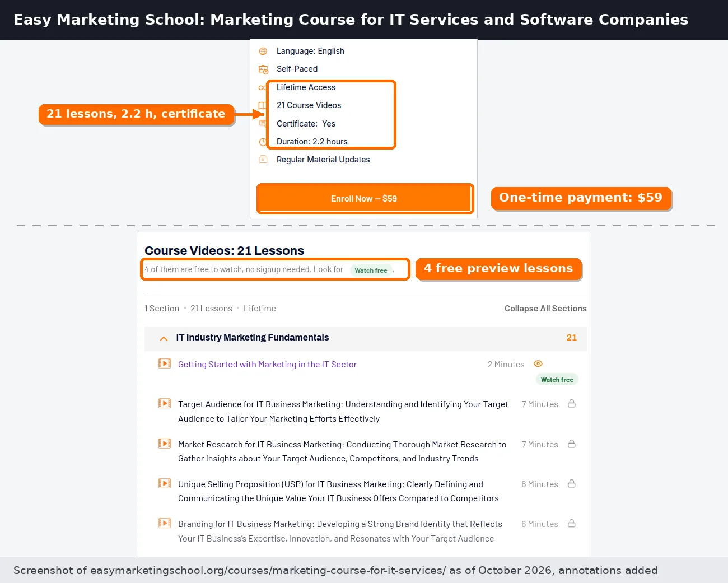This screenshot has width=728, height=583.
Task: Click the Lifetime summary text
Action: click(260, 309)
